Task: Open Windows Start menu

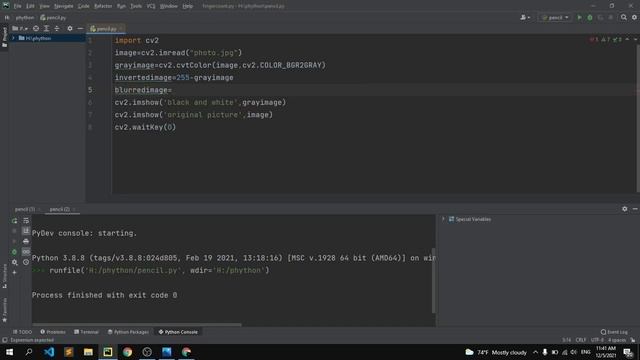Action: (9, 352)
